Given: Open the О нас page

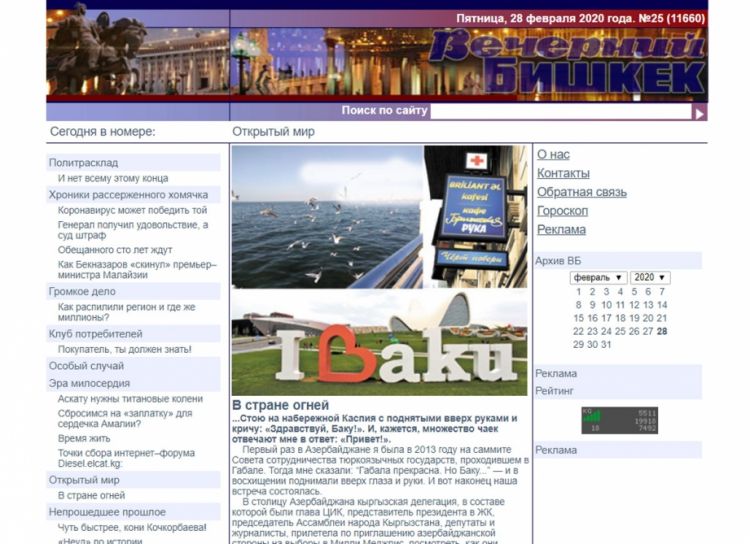Looking at the screenshot, I should (553, 154).
